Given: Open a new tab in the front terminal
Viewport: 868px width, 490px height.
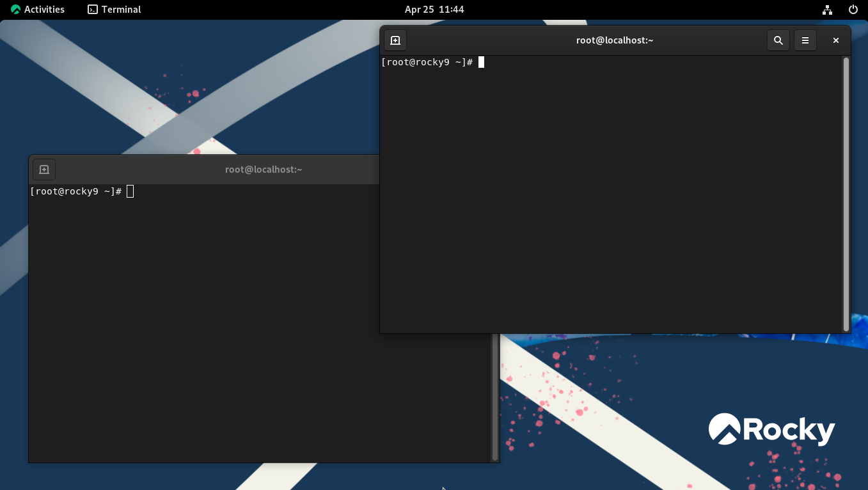Looking at the screenshot, I should coord(395,40).
